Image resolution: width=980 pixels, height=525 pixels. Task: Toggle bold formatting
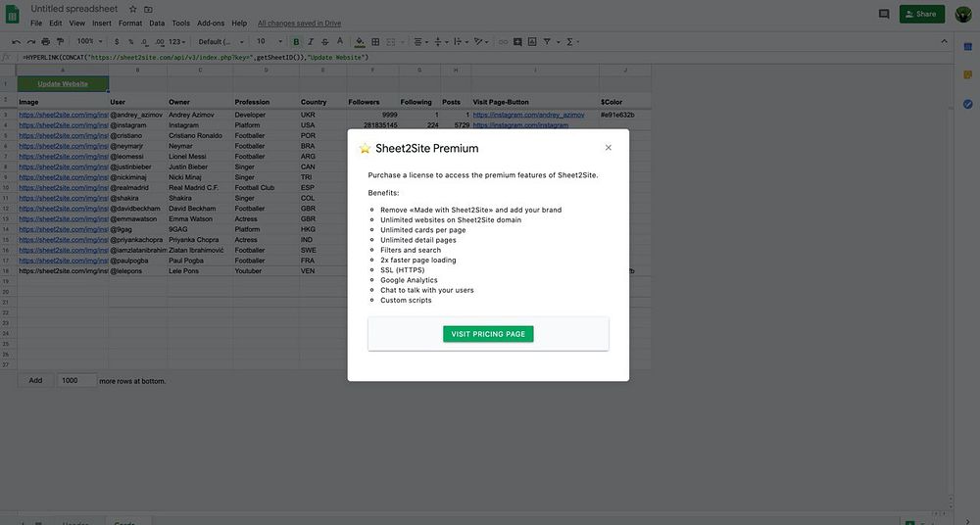[x=296, y=42]
